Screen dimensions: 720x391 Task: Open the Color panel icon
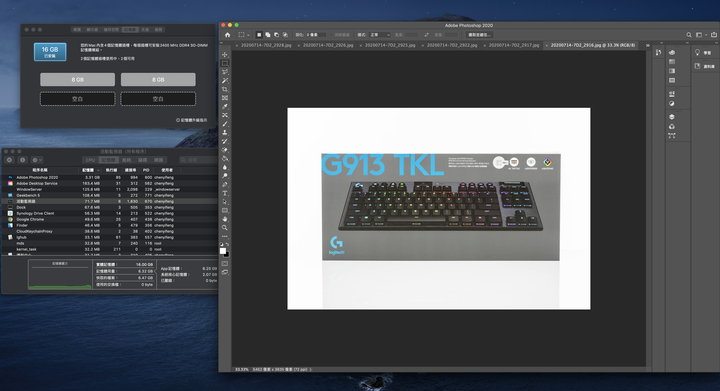click(x=672, y=53)
